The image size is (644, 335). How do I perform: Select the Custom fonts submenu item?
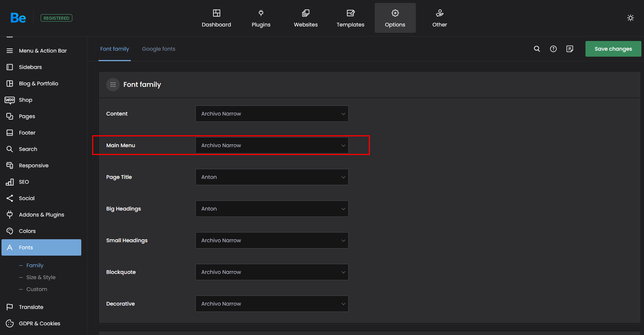(x=37, y=289)
